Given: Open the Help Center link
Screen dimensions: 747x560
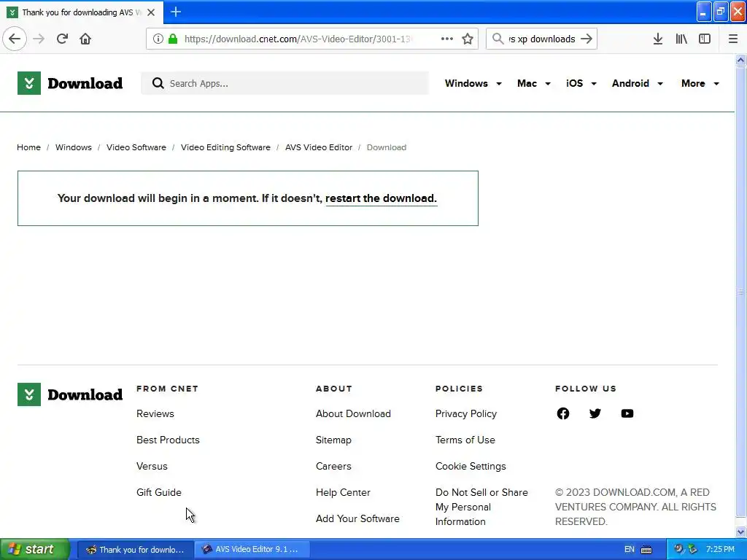Looking at the screenshot, I should pos(343,492).
